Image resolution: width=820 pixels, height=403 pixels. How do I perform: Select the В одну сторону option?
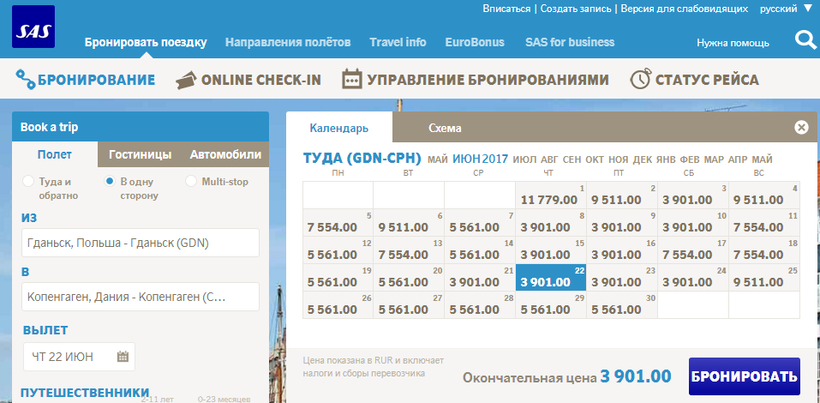[x=110, y=181]
